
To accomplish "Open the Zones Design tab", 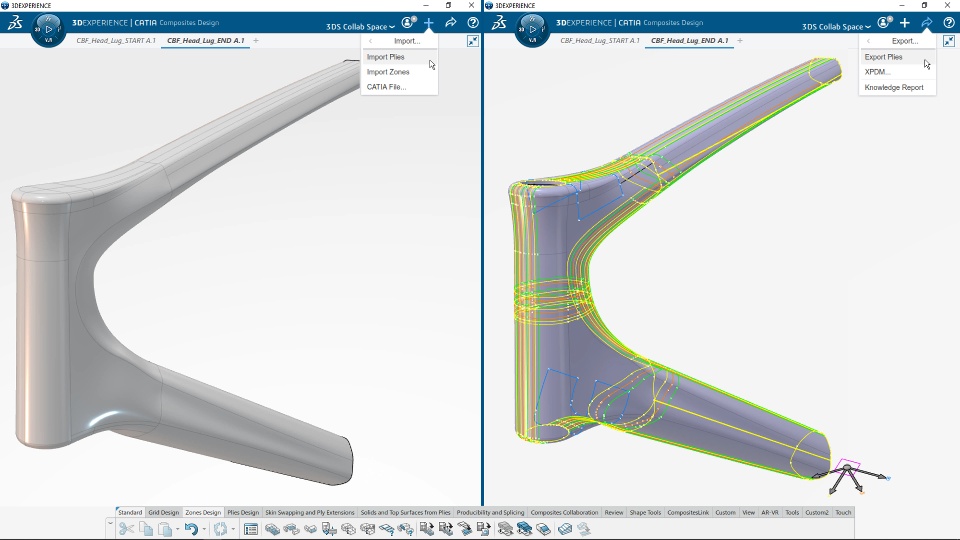I will 203,512.
